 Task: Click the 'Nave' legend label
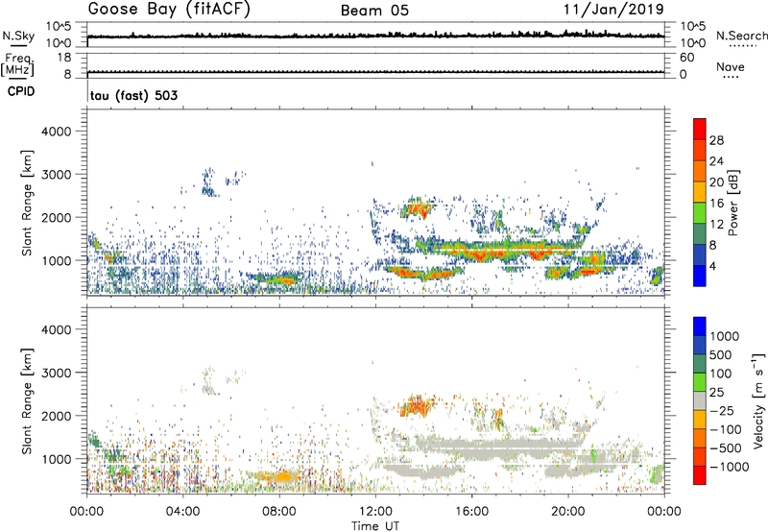coord(731,67)
